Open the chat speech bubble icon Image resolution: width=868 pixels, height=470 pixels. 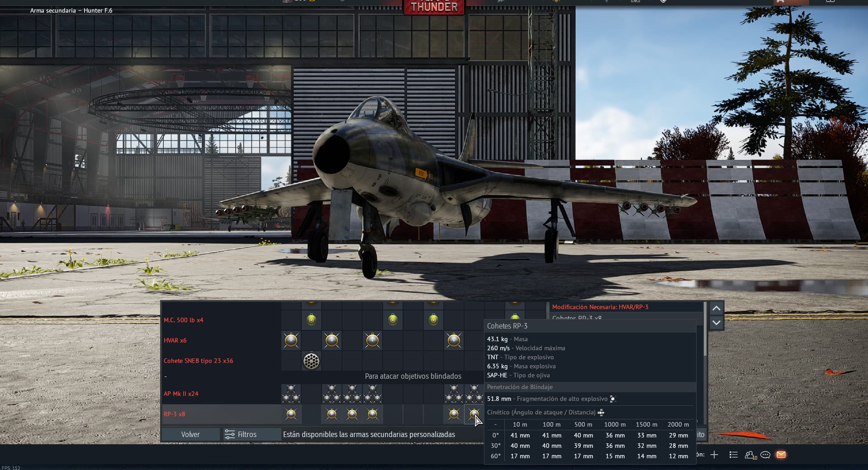click(765, 455)
